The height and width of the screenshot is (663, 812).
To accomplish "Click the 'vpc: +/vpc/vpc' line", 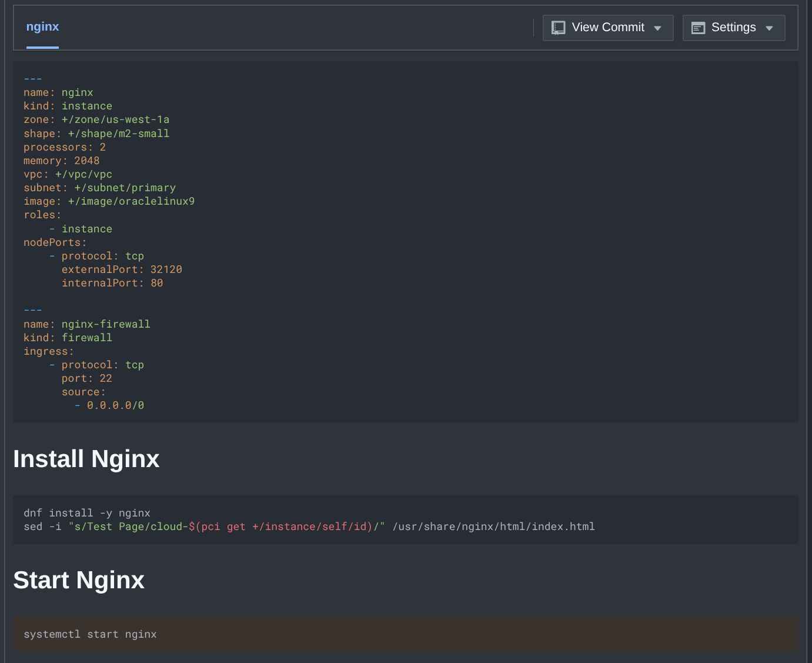I will [68, 174].
